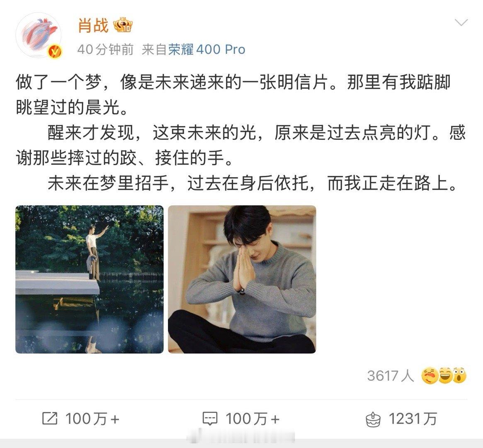Tap the drooling love emoji reaction
The width and height of the screenshot is (483, 448).
click(430, 375)
